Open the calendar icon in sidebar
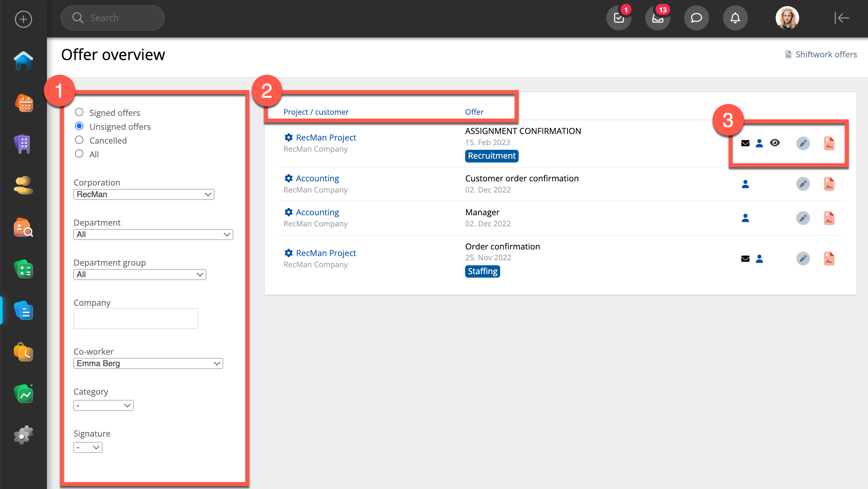Image resolution: width=868 pixels, height=489 pixels. point(23,103)
